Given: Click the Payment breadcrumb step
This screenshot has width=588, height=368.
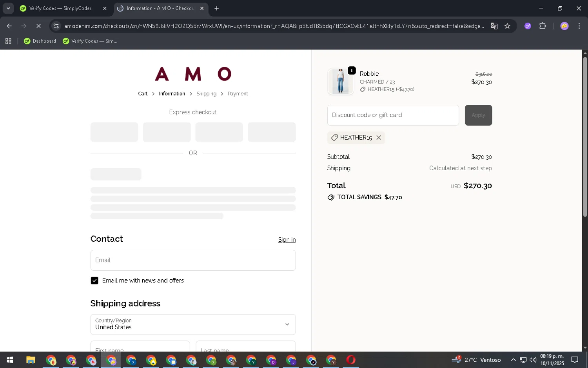Looking at the screenshot, I should pos(238,94).
